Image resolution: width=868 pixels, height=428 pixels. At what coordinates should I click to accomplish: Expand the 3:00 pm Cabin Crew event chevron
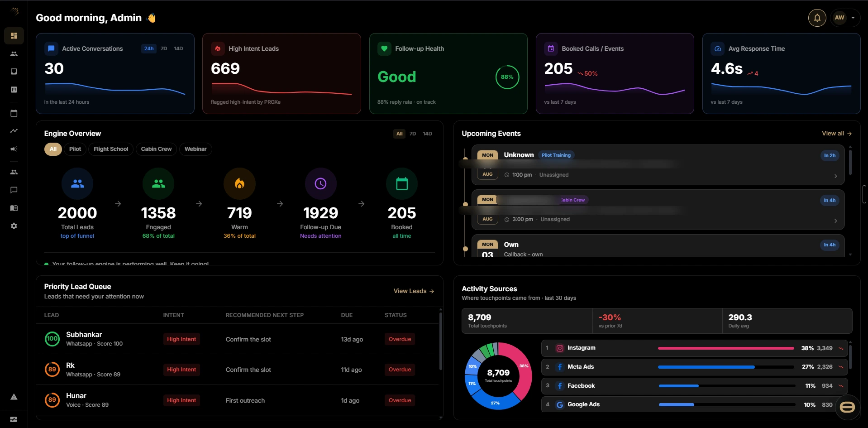[x=835, y=221]
